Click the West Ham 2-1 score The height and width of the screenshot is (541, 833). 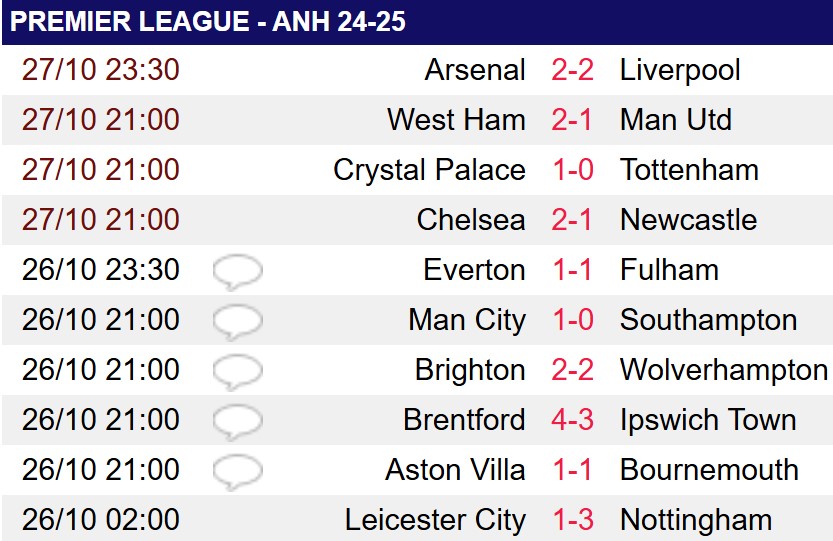coord(571,120)
